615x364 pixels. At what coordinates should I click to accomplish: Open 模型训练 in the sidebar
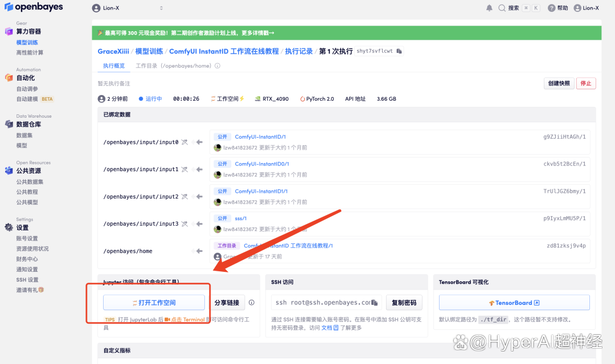click(27, 42)
